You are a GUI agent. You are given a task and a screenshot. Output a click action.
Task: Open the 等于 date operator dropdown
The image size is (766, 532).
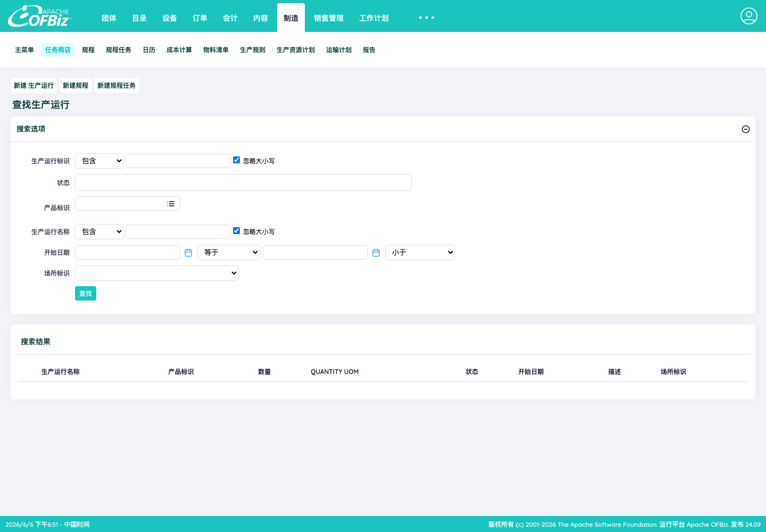click(229, 252)
